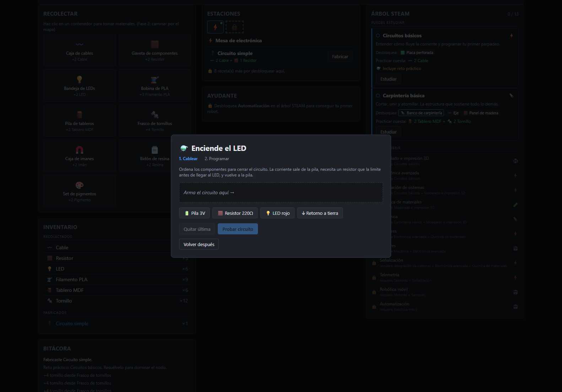Viewport: 562px width, 392px height.
Task: Click the Árbol STEAM panel heading
Action: point(390,14)
